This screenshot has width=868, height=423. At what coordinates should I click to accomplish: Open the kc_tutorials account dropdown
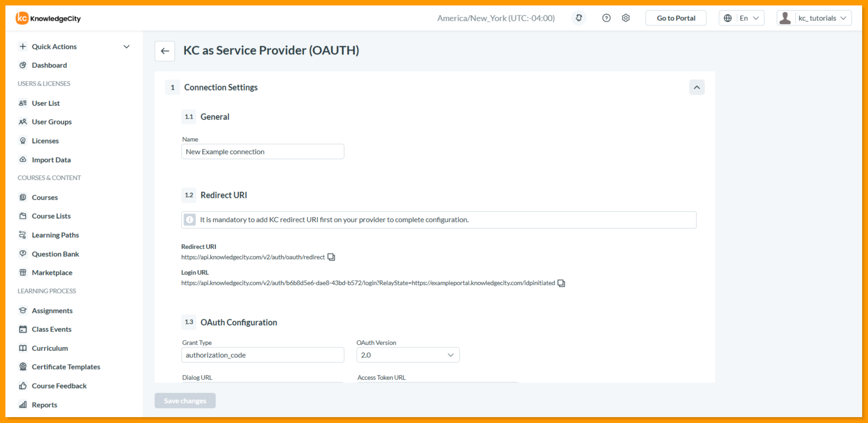pyautogui.click(x=814, y=18)
